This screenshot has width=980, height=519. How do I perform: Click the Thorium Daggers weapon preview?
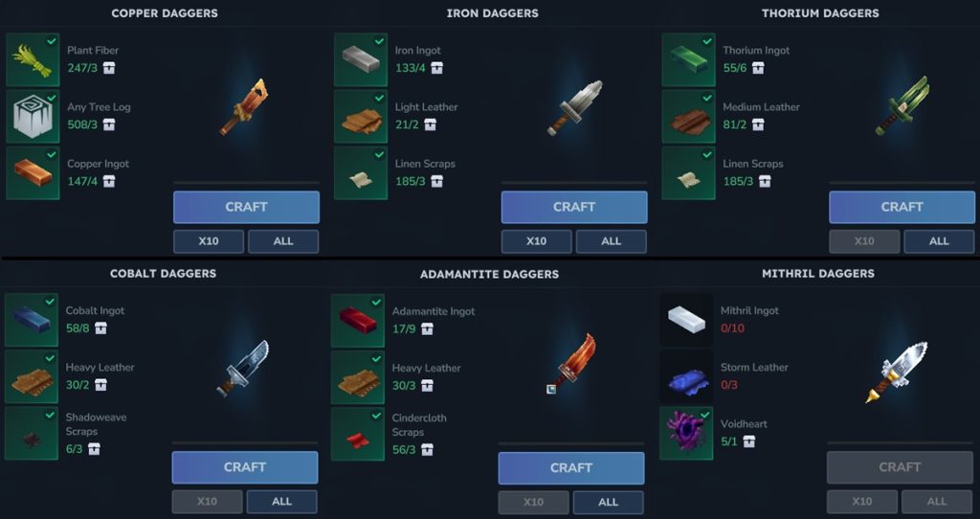[902, 105]
